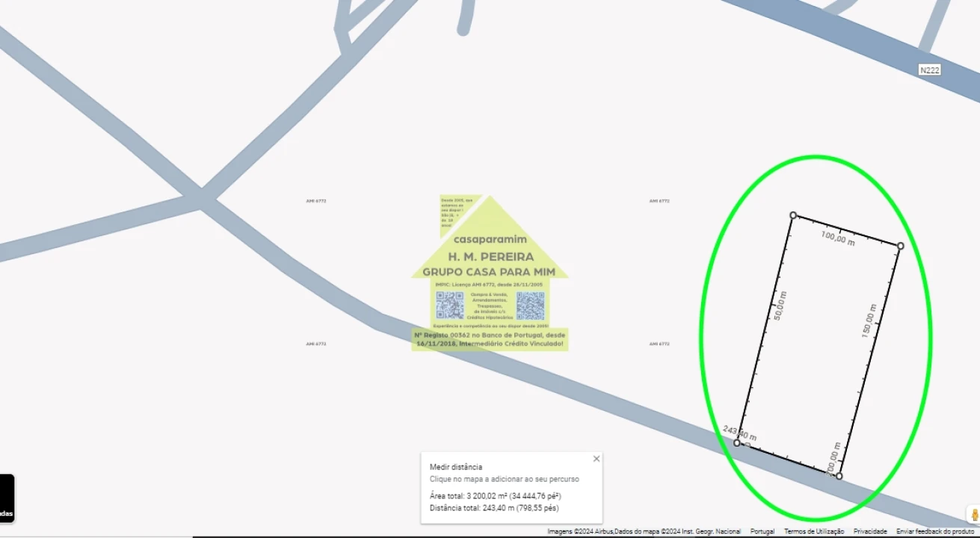This screenshot has width=980, height=538.
Task: Click the left QR code in watermark
Action: tap(450, 305)
